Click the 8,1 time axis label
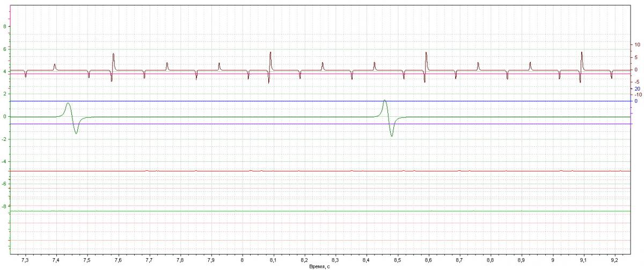 (273, 260)
